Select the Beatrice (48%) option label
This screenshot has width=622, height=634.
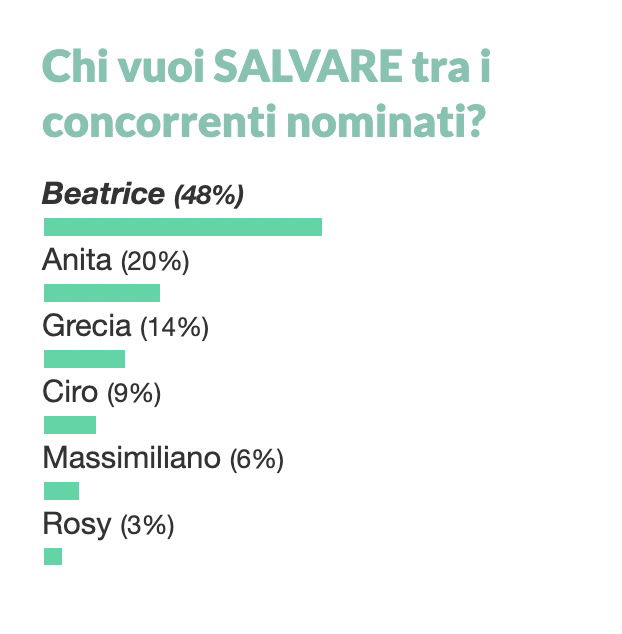tap(143, 195)
